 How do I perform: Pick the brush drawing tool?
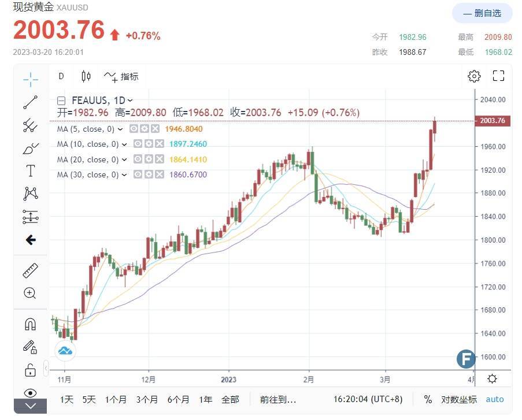click(30, 148)
